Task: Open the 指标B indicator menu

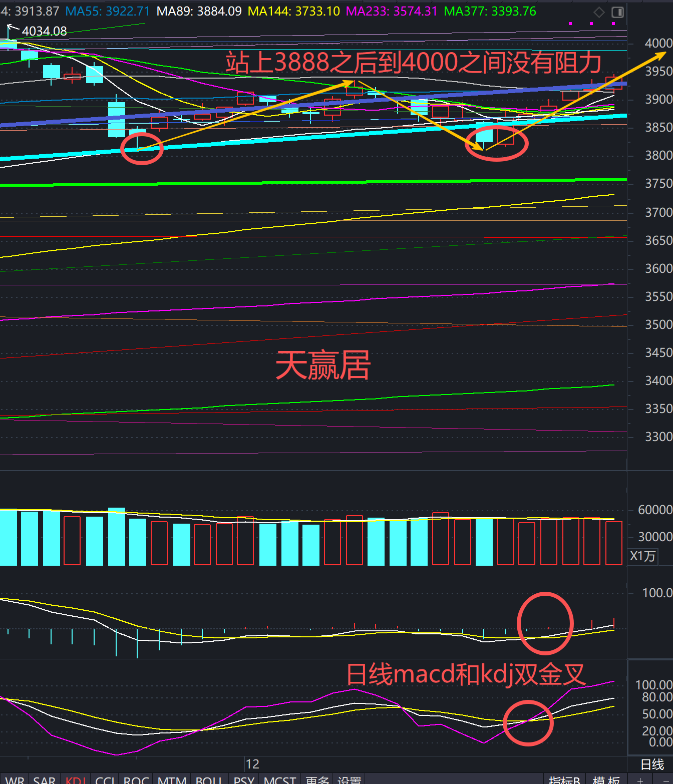Action: coord(564,779)
